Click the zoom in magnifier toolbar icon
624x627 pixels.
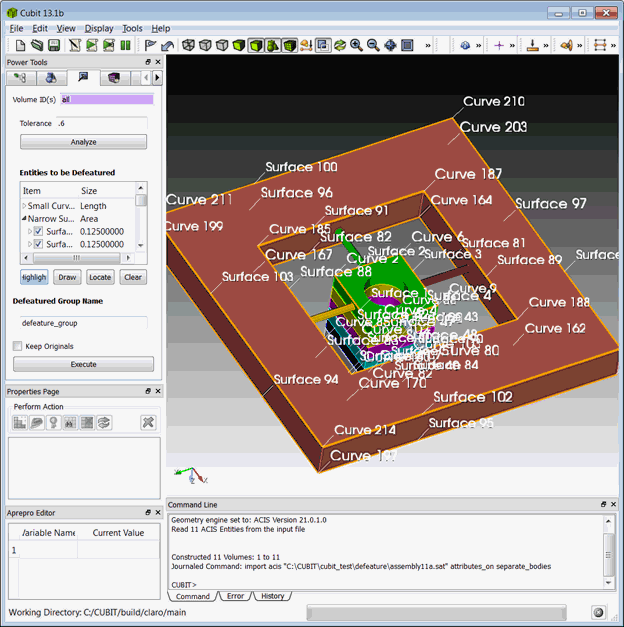click(356, 45)
